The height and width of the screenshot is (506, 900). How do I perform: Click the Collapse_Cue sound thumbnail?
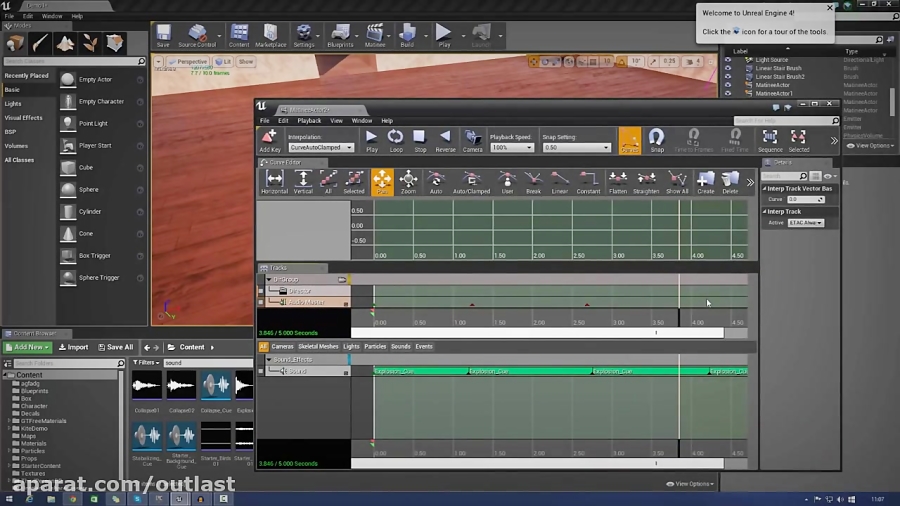[x=216, y=386]
